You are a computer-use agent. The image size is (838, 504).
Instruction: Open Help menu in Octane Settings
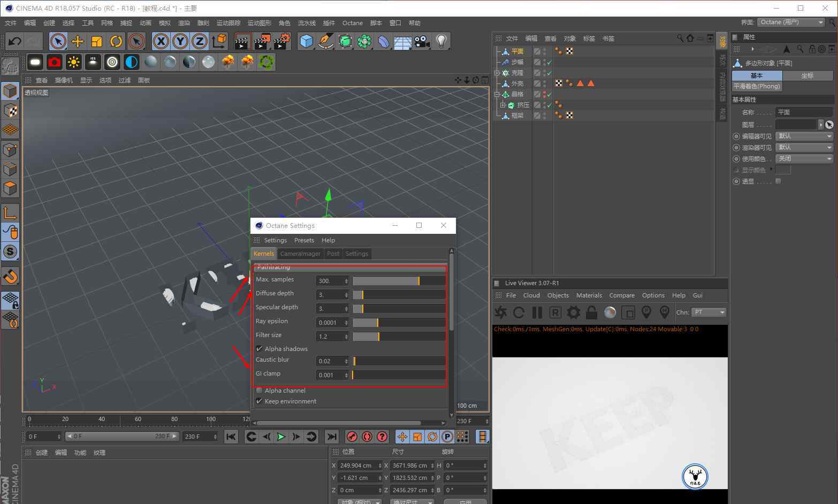point(328,240)
